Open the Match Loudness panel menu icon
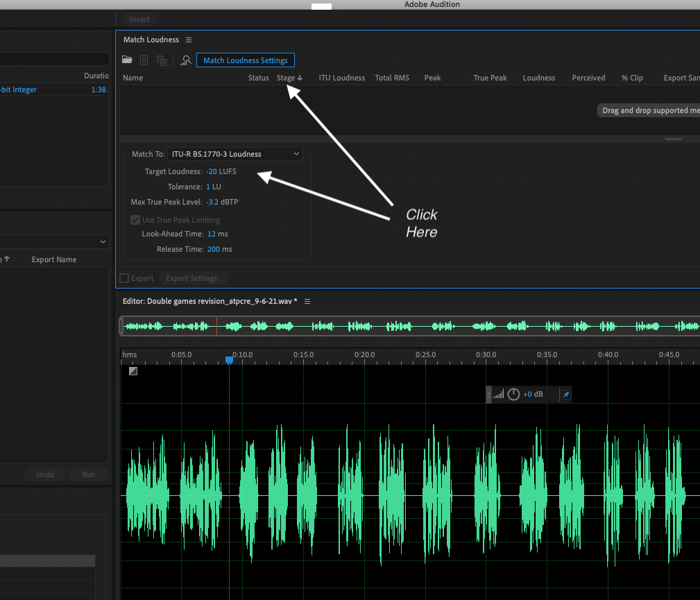Screen dimensions: 700x600 pyautogui.click(x=189, y=40)
